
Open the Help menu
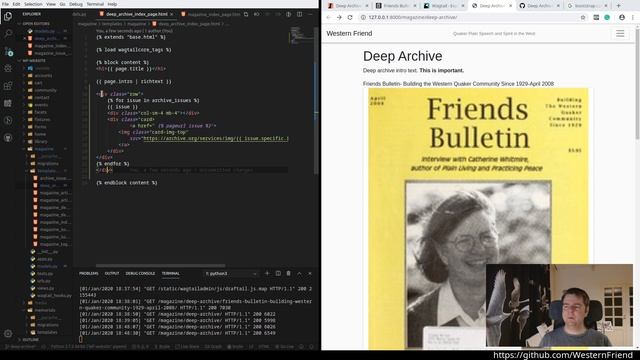click(112, 4)
